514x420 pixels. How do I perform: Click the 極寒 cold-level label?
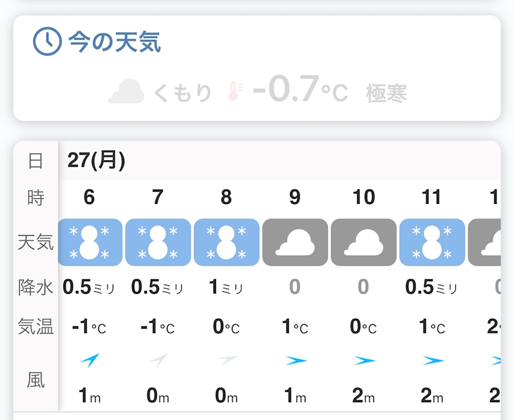coord(386,94)
